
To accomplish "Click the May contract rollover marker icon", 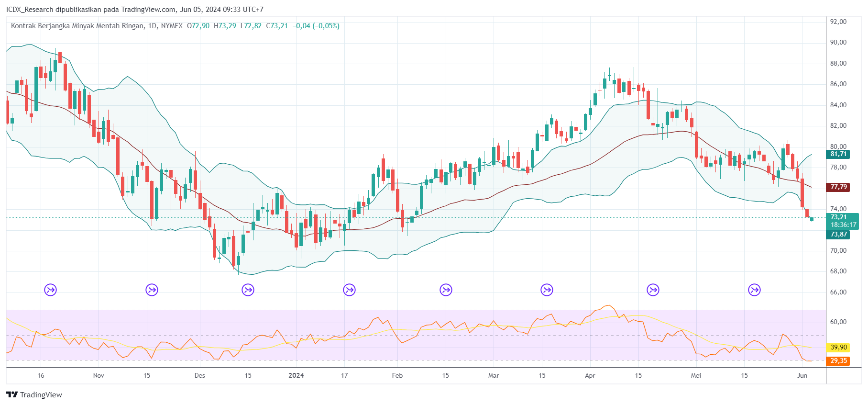I will pos(754,290).
